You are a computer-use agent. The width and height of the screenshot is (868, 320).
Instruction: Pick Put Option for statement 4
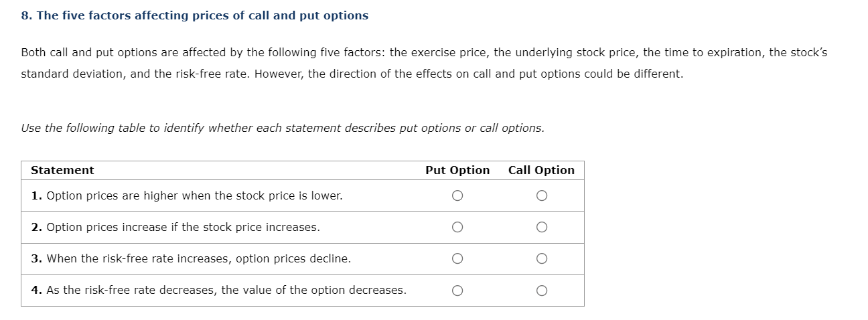(457, 290)
